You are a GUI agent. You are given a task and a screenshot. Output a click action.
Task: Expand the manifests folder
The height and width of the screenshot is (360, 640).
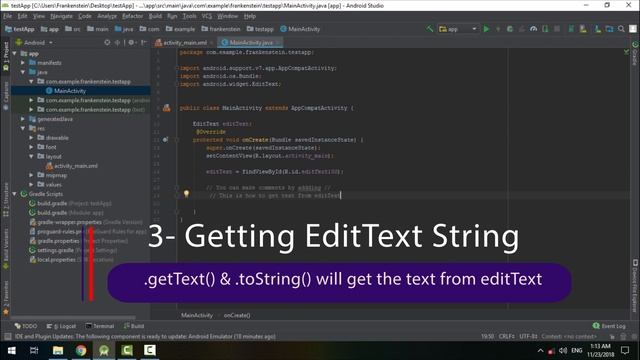23,63
